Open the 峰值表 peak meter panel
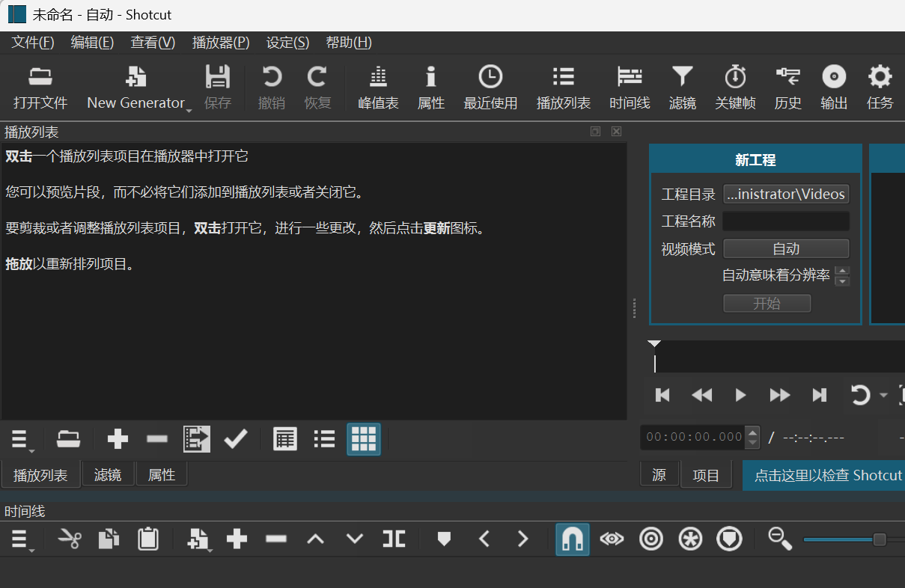 378,86
